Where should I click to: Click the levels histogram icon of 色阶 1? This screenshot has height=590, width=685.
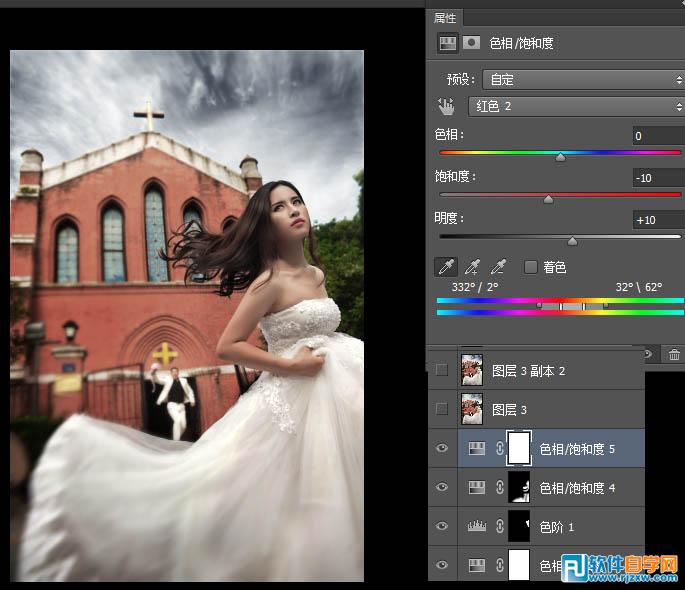tap(477, 526)
